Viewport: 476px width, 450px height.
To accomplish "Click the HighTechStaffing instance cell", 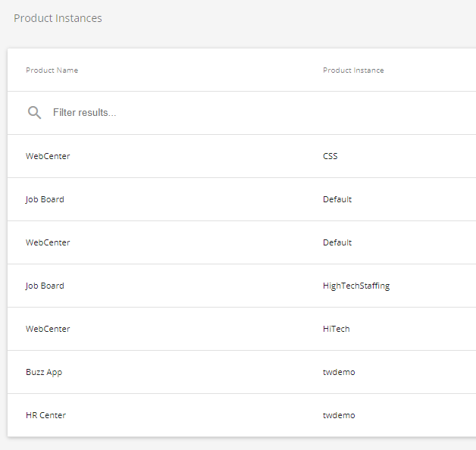I will click(356, 286).
